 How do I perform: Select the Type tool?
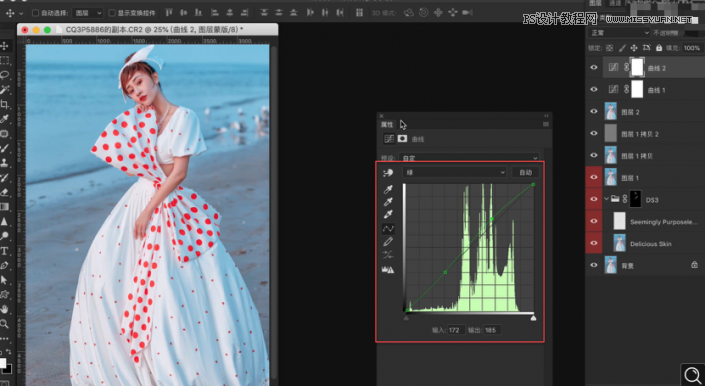coord(4,251)
